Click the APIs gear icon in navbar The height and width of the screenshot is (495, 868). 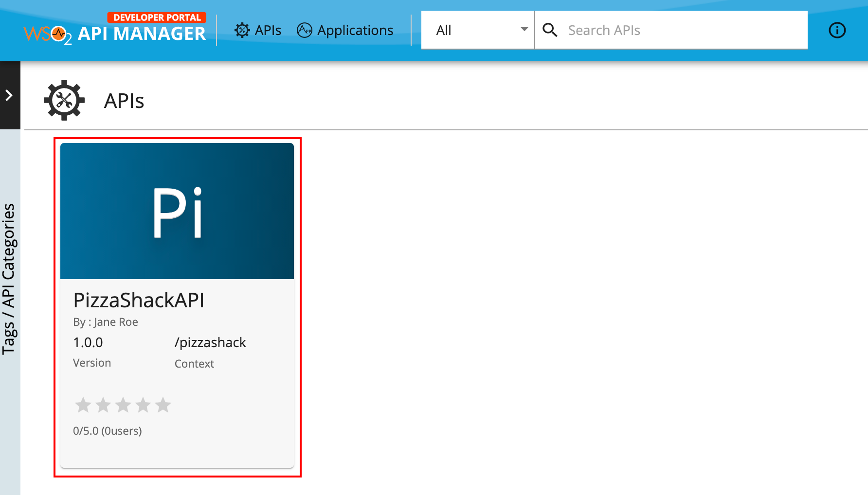coord(242,30)
